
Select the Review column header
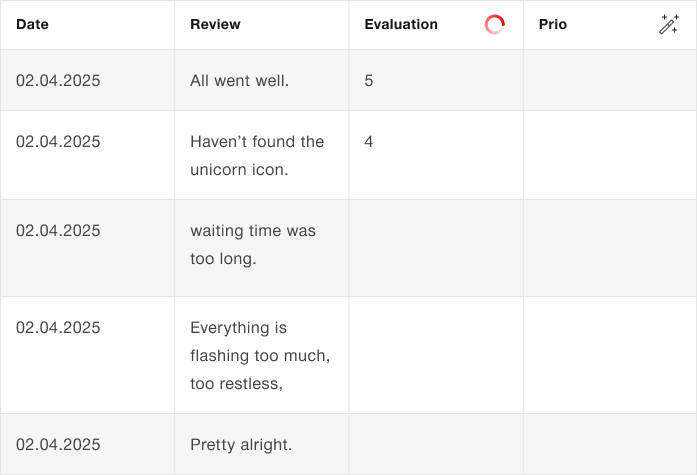click(x=215, y=25)
